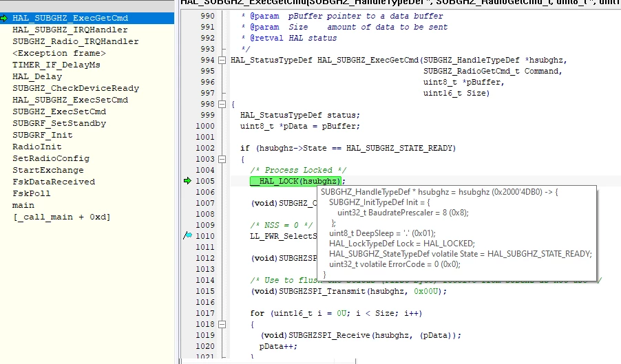Click 'SUBGHZ_RadioGetCmd_t Command,' parameter

(493, 72)
